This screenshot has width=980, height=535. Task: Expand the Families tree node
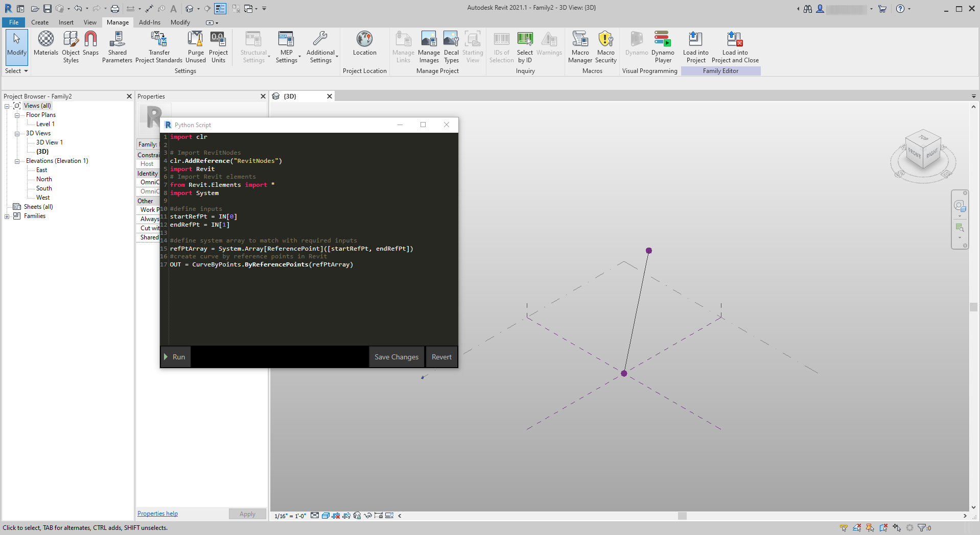(x=7, y=216)
